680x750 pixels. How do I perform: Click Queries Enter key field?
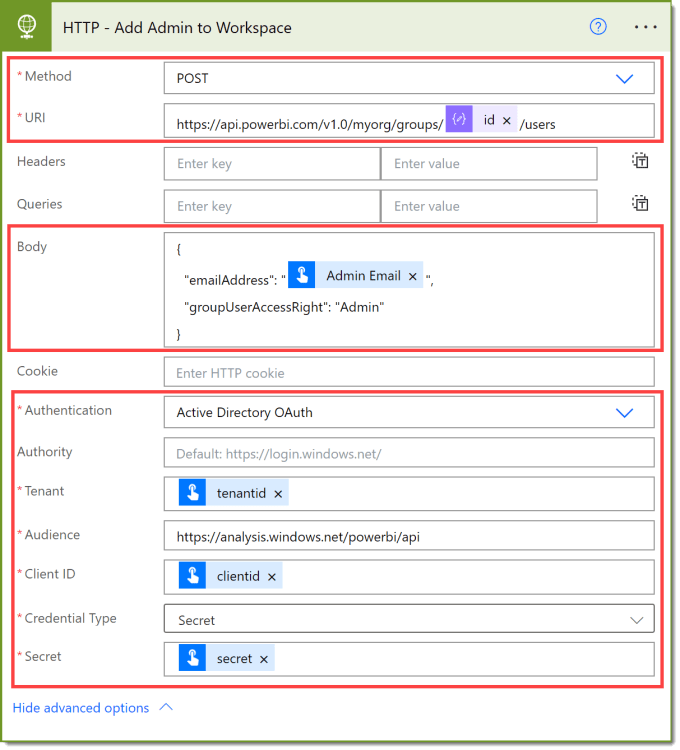(272, 206)
